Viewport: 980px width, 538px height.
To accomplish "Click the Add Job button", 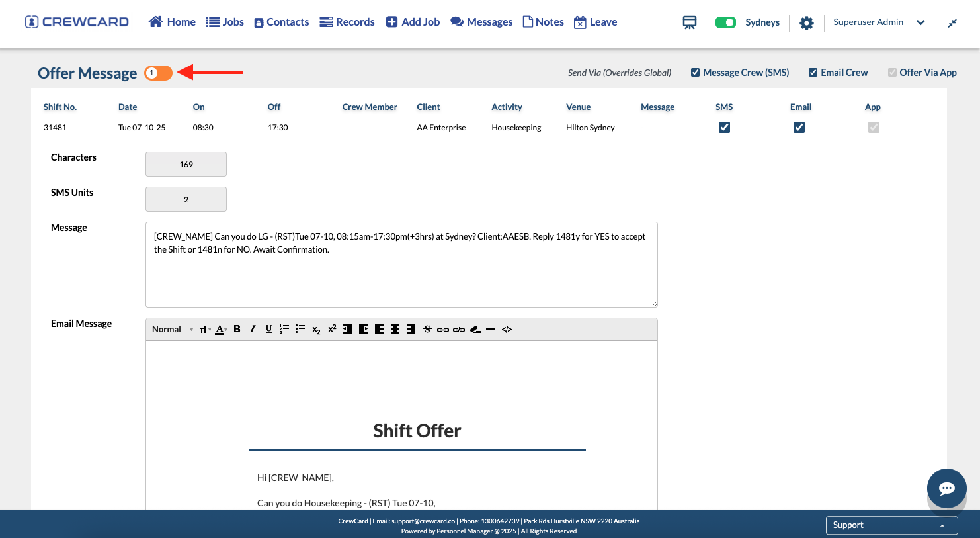I will 413,22.
